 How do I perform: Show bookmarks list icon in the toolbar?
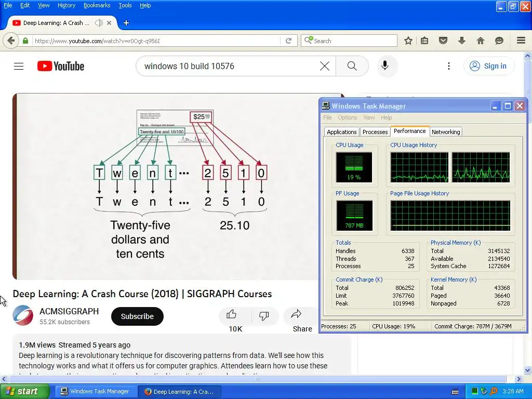(424, 41)
